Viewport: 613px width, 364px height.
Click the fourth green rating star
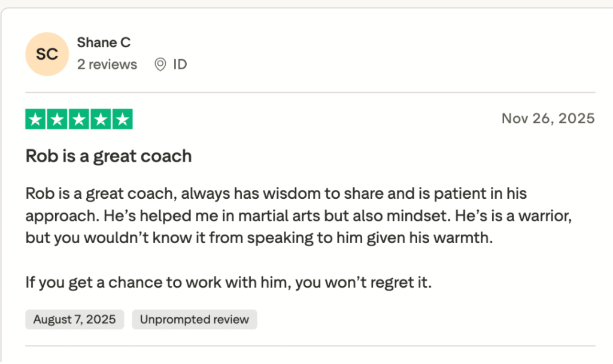coord(100,119)
